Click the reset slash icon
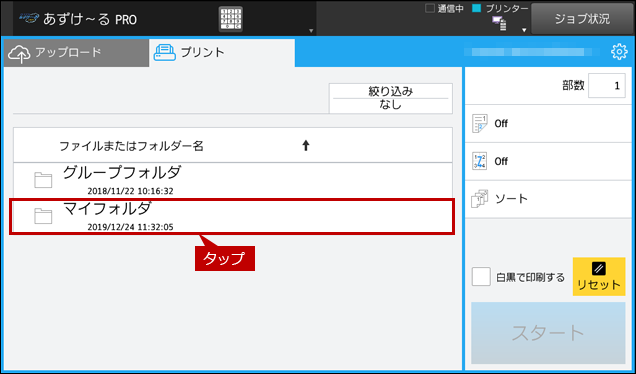The image size is (636, 374). pos(599,268)
